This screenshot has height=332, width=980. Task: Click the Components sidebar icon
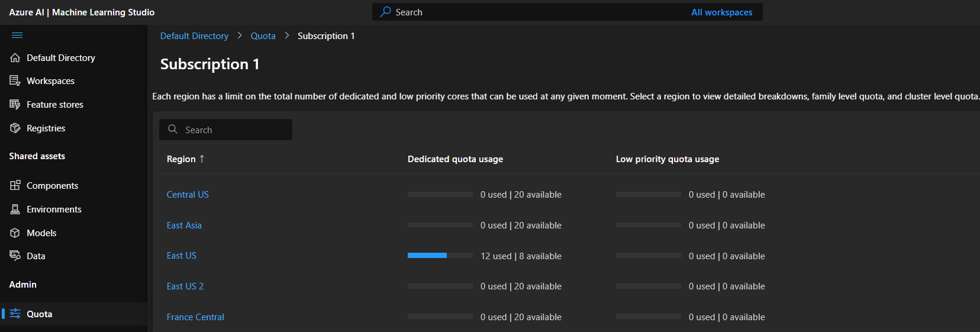(15, 186)
